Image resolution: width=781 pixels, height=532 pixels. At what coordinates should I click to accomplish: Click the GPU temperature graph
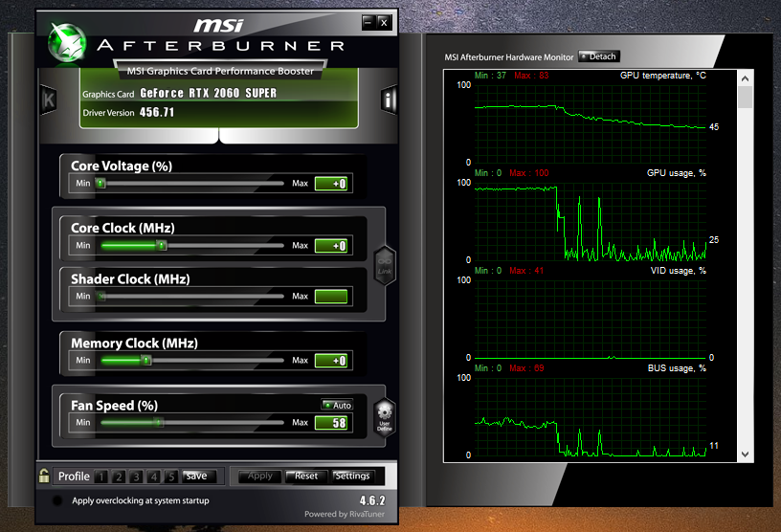click(591, 123)
